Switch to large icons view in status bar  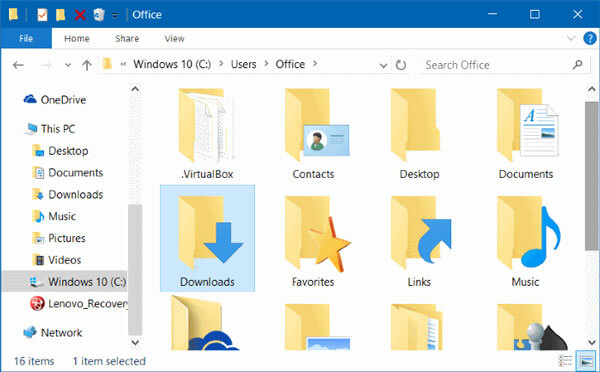[x=586, y=361]
